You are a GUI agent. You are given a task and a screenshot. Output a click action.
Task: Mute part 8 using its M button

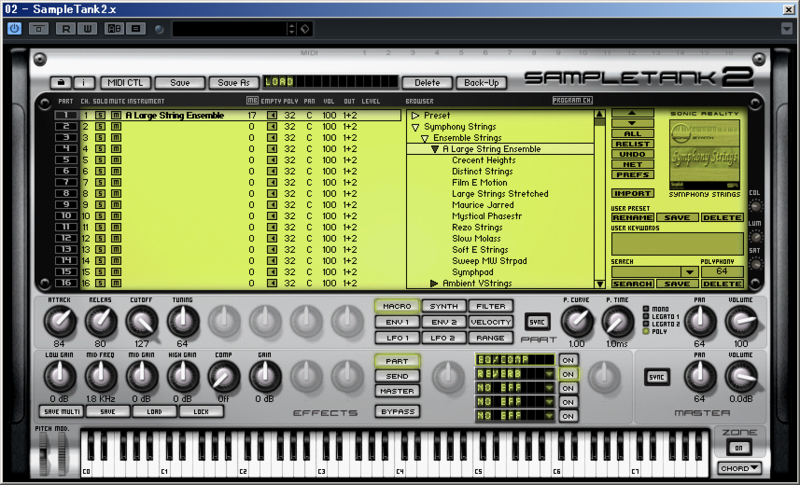coord(116,194)
